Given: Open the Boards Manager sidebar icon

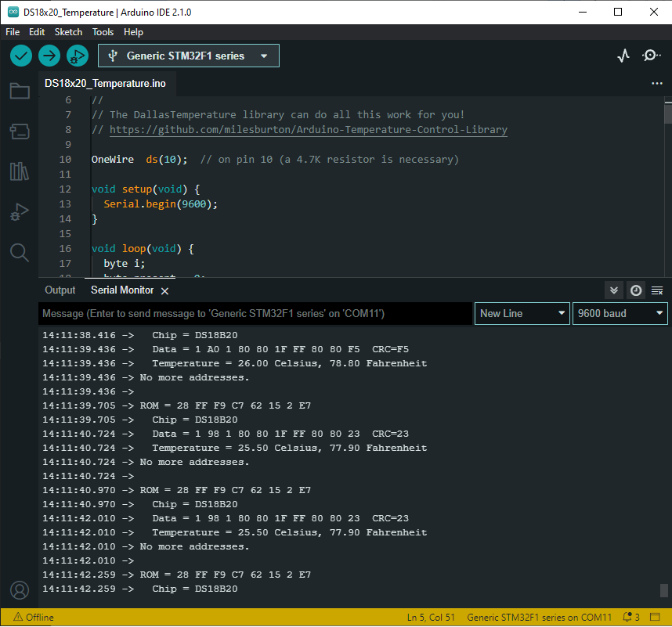Looking at the screenshot, I should point(20,131).
